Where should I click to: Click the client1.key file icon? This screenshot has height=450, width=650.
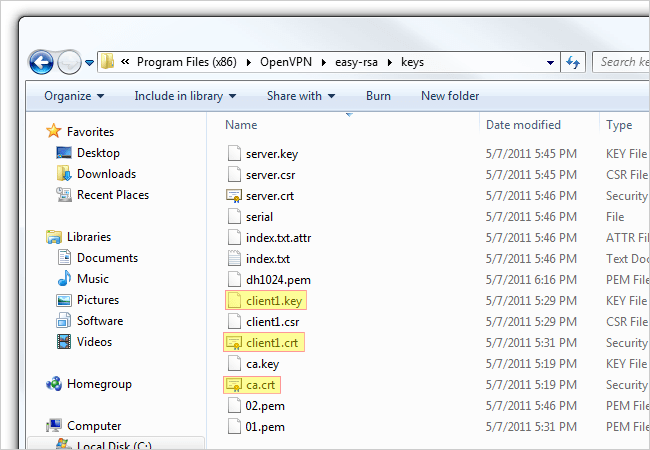click(234, 300)
